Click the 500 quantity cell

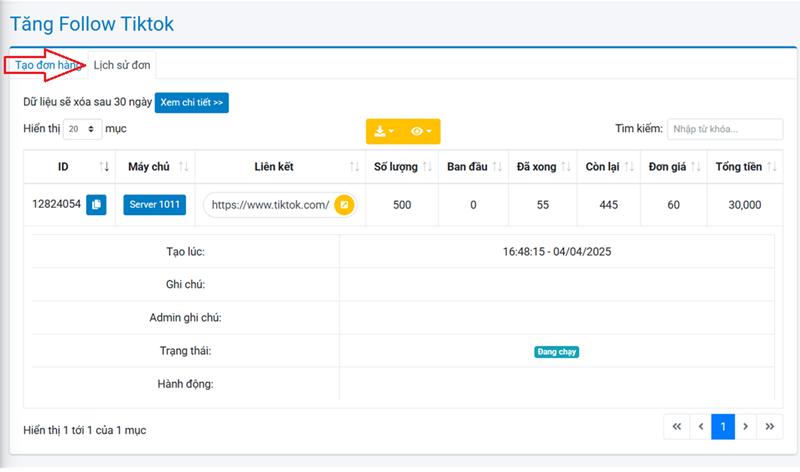tap(402, 205)
